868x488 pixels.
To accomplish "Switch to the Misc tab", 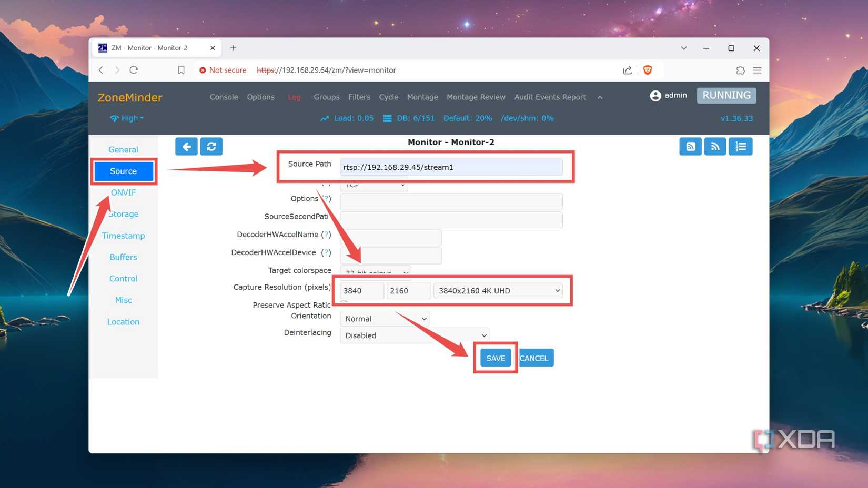I will click(123, 300).
